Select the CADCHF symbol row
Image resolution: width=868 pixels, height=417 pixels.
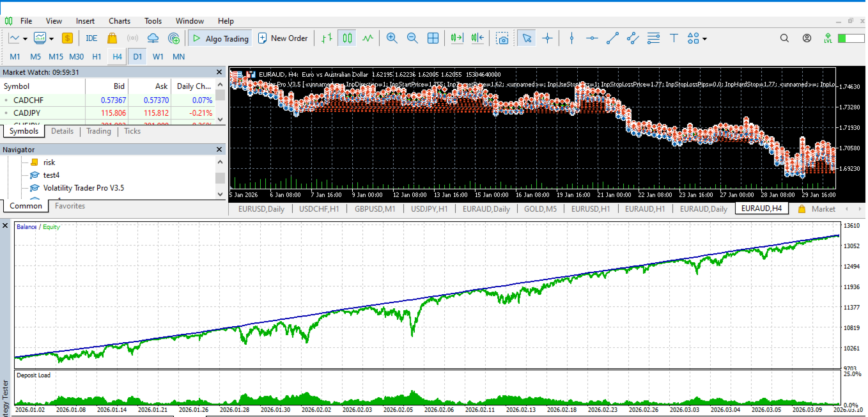click(107, 100)
